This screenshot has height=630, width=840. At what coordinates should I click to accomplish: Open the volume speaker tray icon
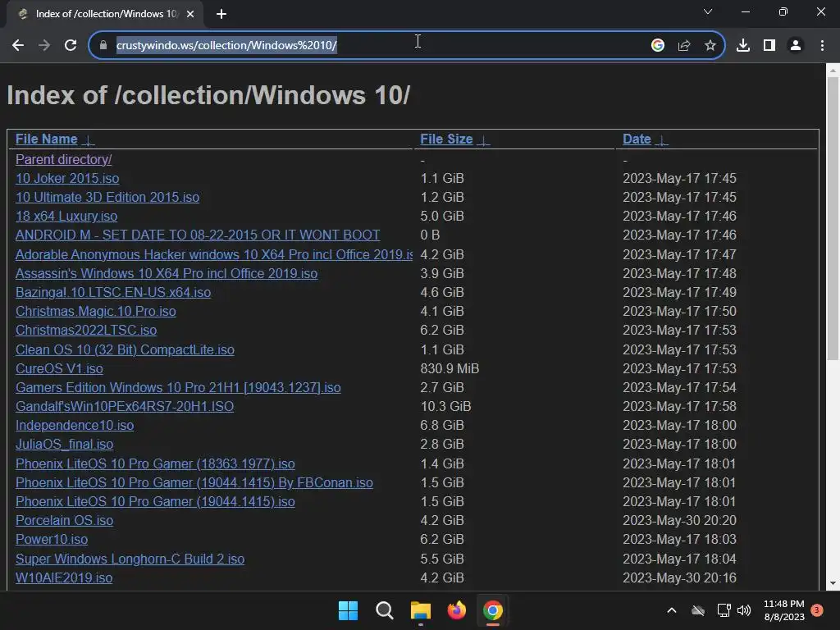[x=744, y=610]
